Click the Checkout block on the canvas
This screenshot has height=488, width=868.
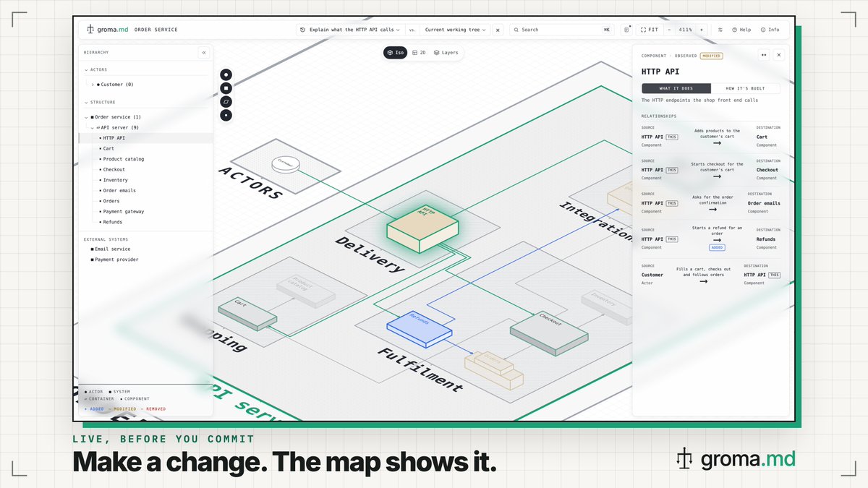click(548, 333)
